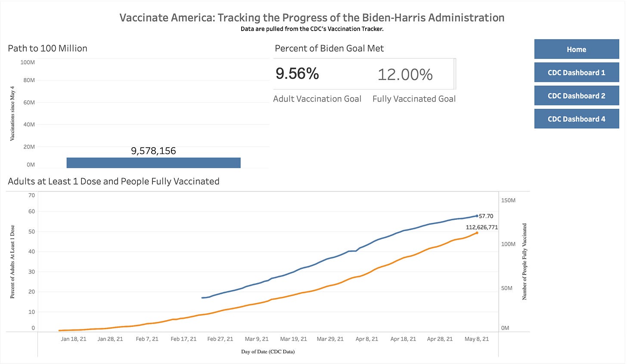Select the blue line endpoint labeled 57.70
Image resolution: width=627 pixels, height=364 pixels.
click(477, 216)
